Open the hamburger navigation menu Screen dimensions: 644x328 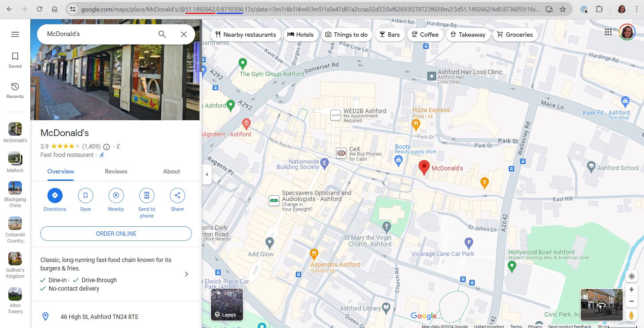pyautogui.click(x=15, y=34)
